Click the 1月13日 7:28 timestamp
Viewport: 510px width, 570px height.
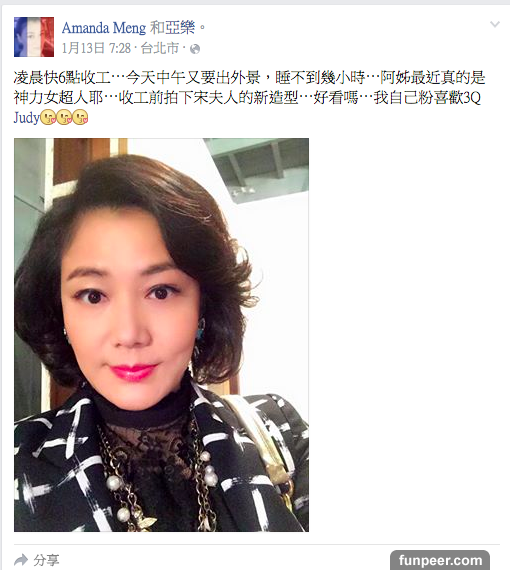click(x=96, y=48)
